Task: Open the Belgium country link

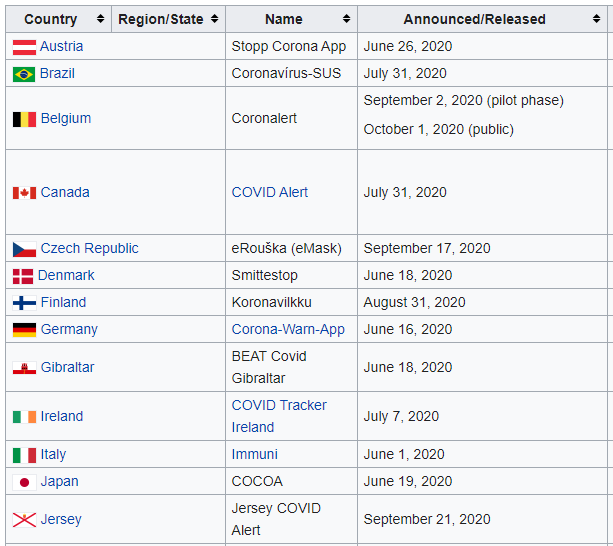Action: (x=66, y=118)
